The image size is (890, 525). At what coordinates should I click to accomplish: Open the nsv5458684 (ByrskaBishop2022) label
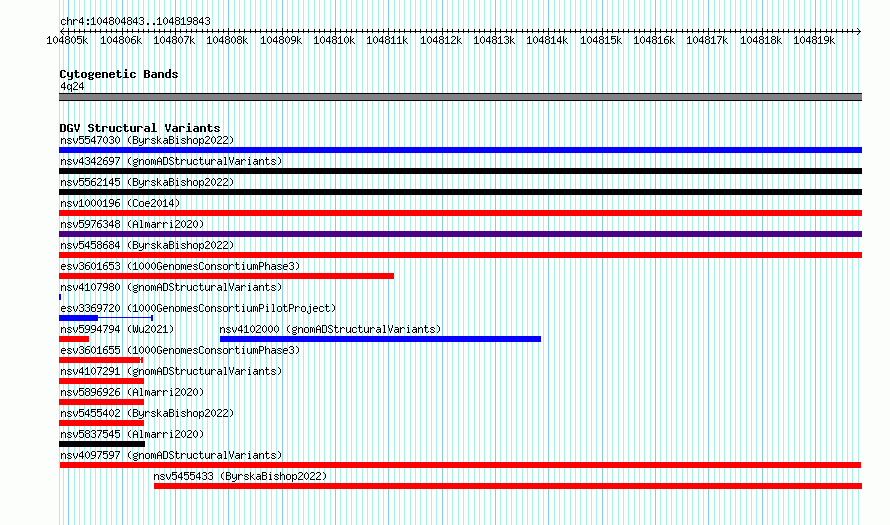tap(147, 245)
